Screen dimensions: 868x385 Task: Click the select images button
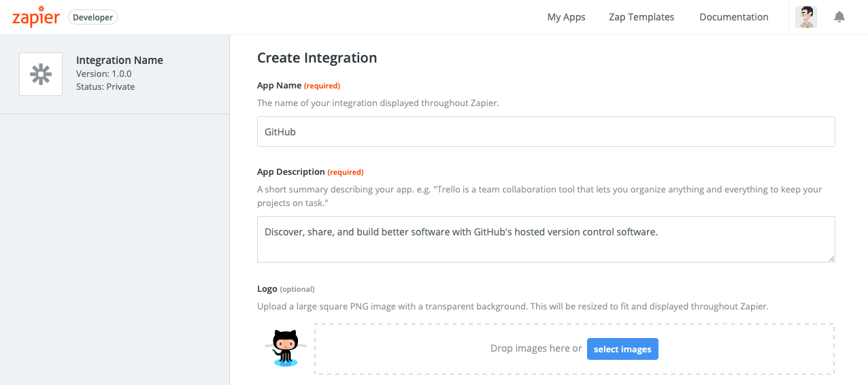622,349
